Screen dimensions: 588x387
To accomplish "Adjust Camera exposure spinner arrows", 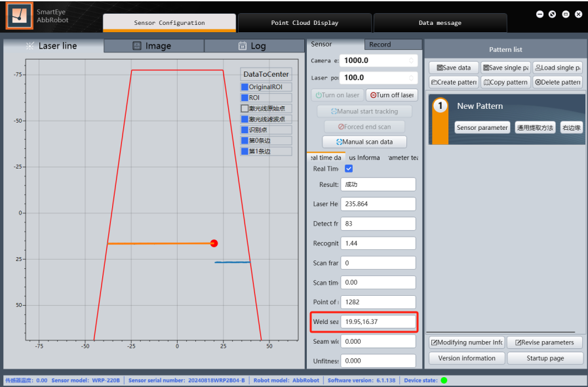I will point(411,60).
